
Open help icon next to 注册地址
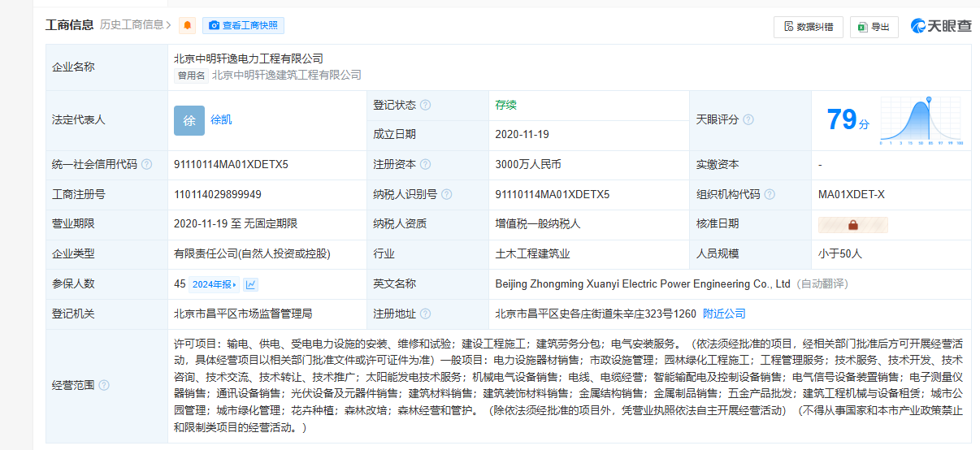[425, 314]
